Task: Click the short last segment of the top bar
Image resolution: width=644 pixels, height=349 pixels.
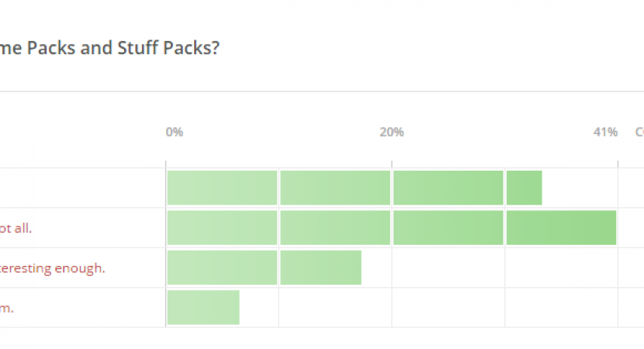Action: tap(524, 188)
